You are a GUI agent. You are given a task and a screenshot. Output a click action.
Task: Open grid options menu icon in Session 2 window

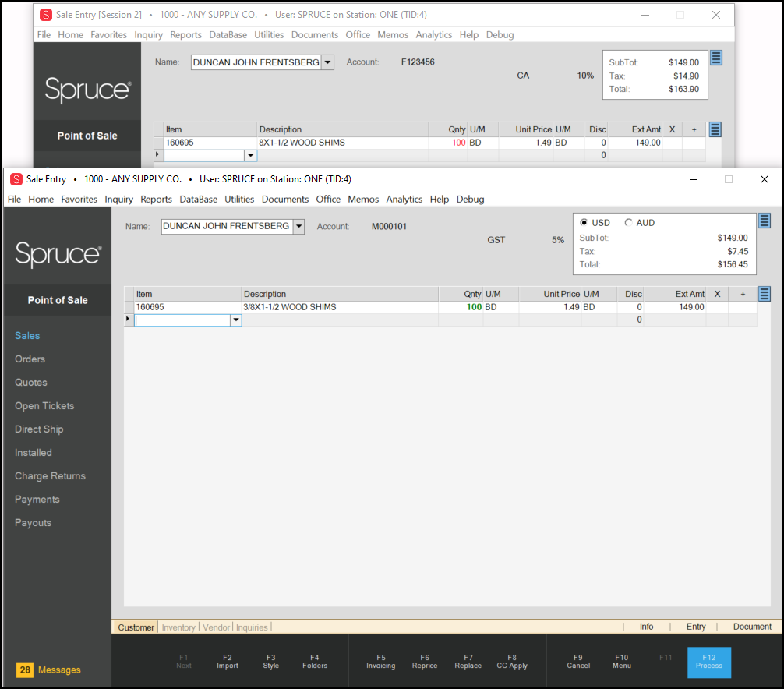pos(715,129)
